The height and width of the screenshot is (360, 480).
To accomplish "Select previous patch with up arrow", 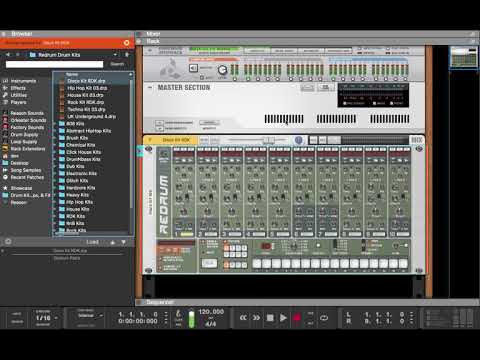I will click(x=113, y=242).
